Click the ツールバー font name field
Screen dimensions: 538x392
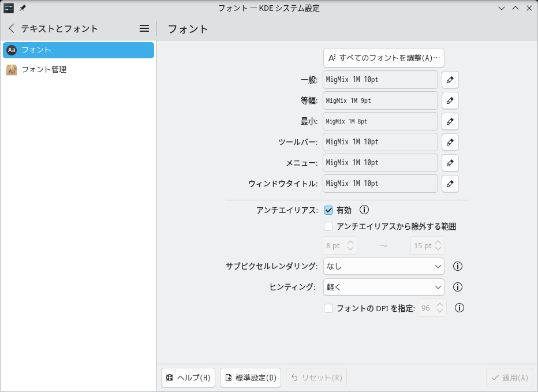tap(380, 142)
